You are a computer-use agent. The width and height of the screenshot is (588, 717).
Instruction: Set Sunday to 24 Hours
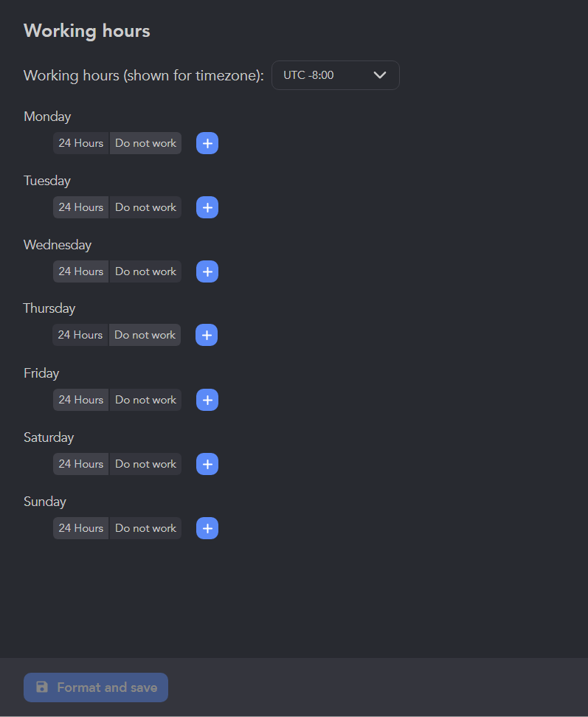(x=81, y=528)
